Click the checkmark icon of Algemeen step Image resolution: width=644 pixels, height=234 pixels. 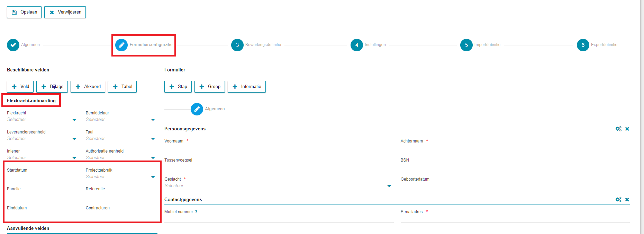point(13,45)
